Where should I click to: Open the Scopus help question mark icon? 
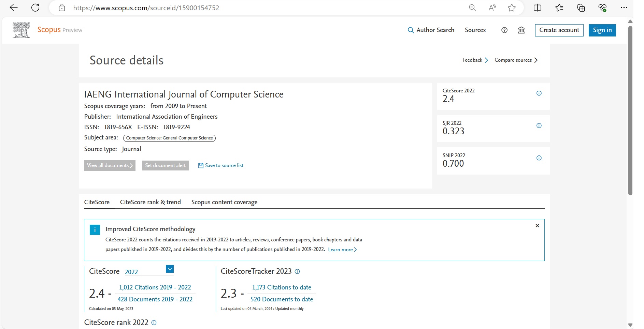pyautogui.click(x=504, y=30)
